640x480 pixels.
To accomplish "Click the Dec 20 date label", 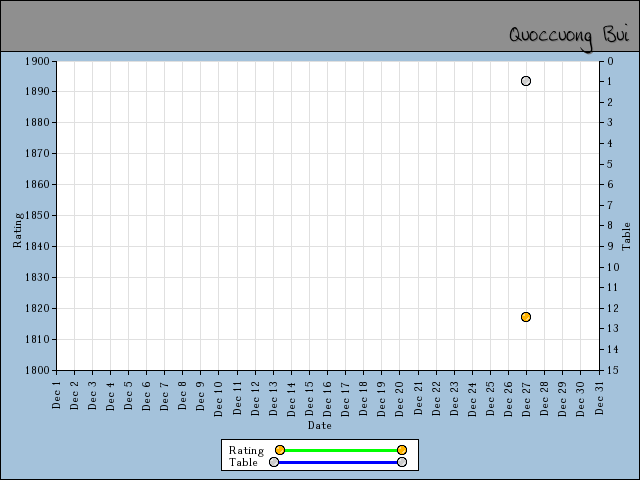I will pyautogui.click(x=400, y=398).
